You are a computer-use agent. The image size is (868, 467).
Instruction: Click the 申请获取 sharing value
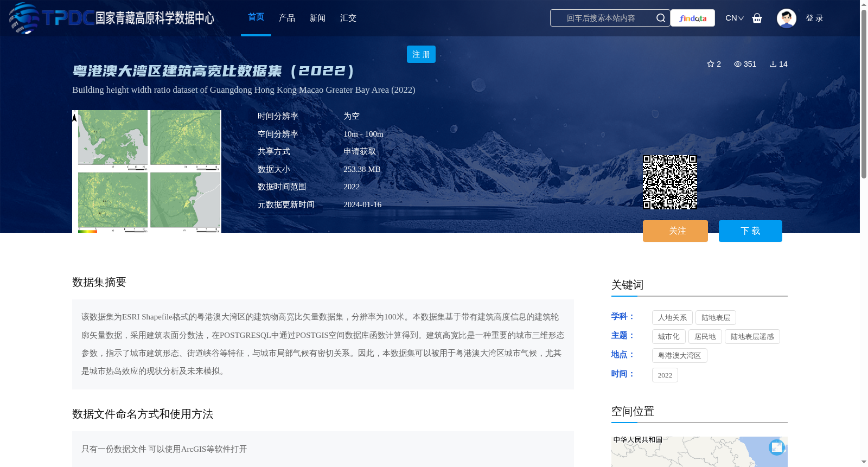point(360,151)
